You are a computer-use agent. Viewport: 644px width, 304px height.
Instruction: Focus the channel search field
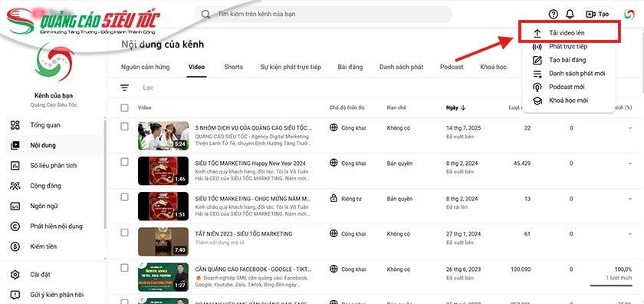coord(324,14)
